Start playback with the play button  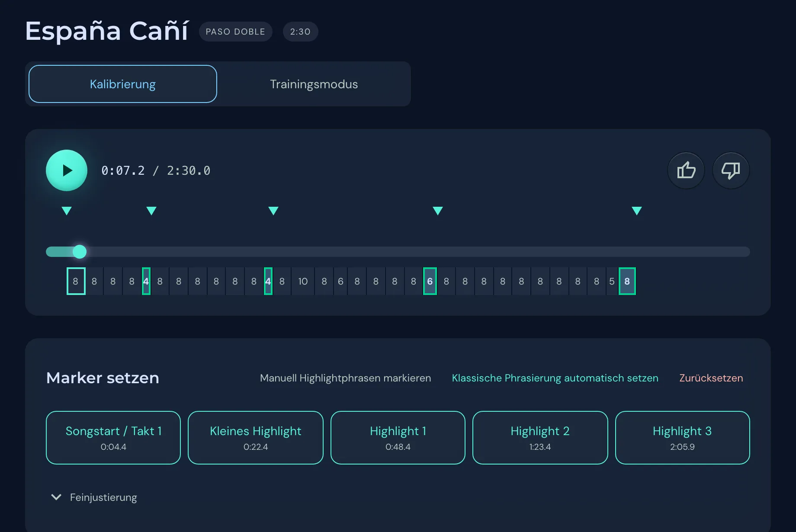pyautogui.click(x=67, y=170)
